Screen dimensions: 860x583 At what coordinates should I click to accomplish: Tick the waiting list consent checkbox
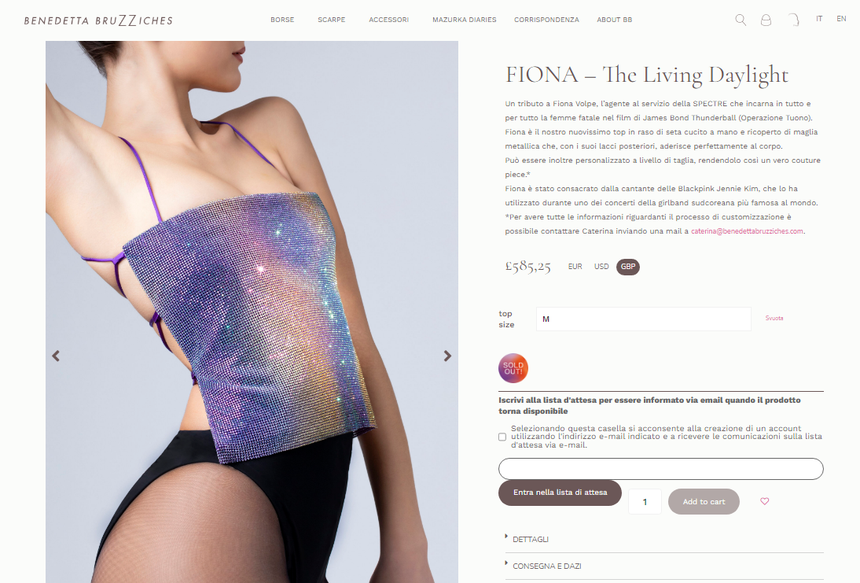tap(502, 437)
